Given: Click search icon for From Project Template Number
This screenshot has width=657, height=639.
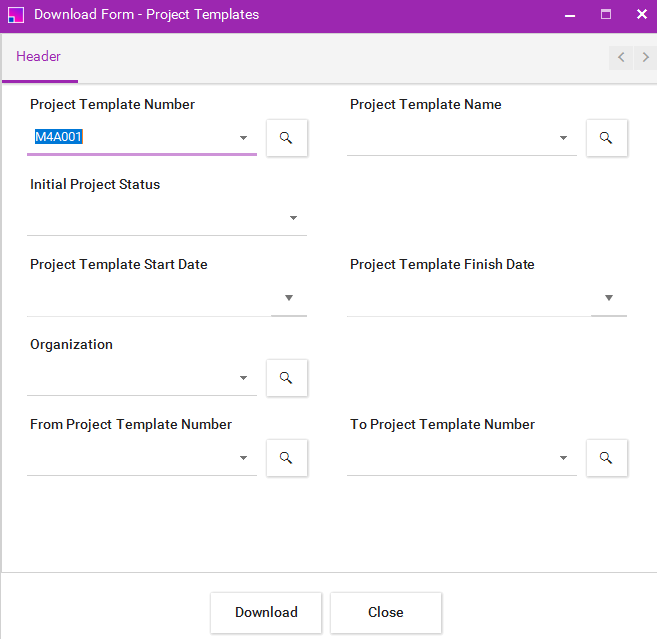Looking at the screenshot, I should coord(286,458).
